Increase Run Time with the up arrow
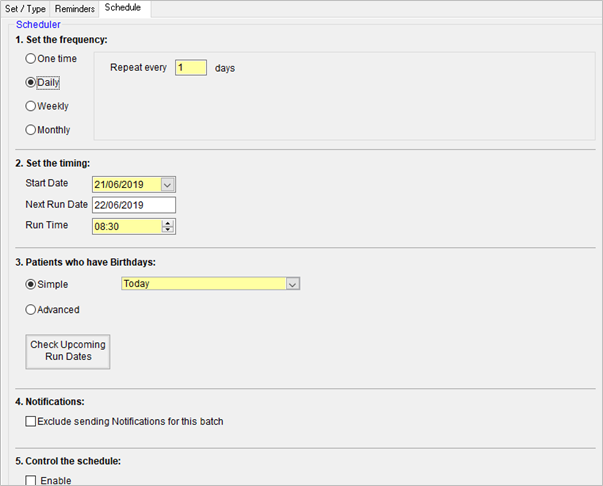 point(168,223)
